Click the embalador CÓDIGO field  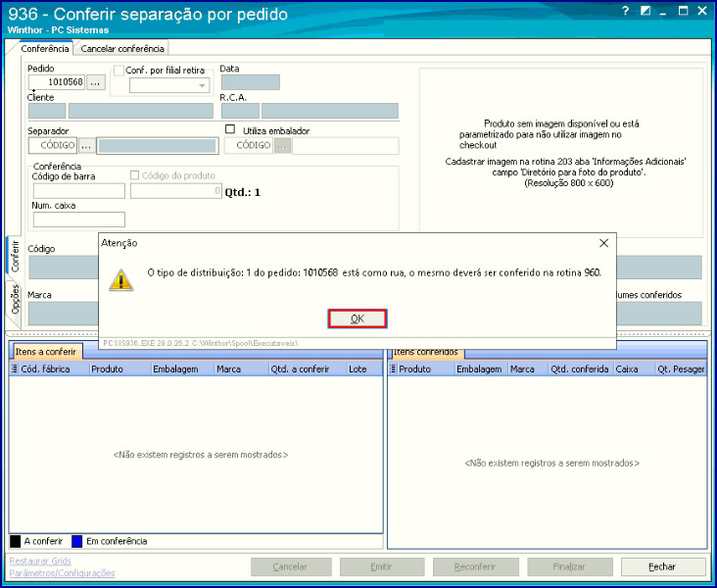tap(248, 145)
